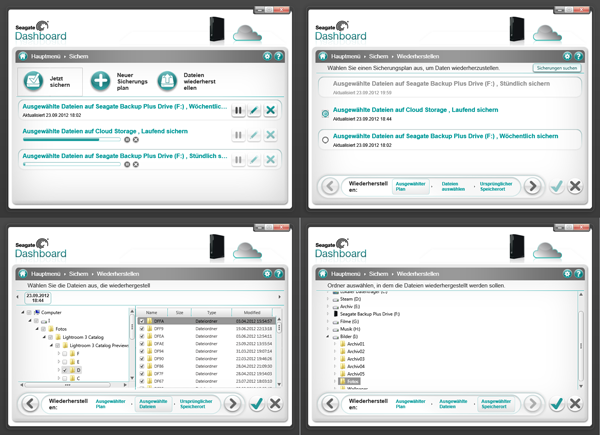The image size is (600, 435).
Task: Click the X delete button on the Stündlich plan row
Action: (x=271, y=160)
